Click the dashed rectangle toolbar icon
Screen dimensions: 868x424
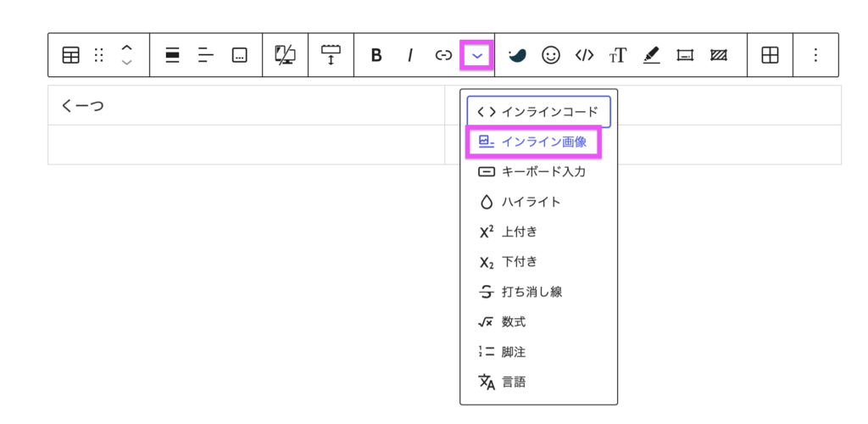[x=685, y=55]
